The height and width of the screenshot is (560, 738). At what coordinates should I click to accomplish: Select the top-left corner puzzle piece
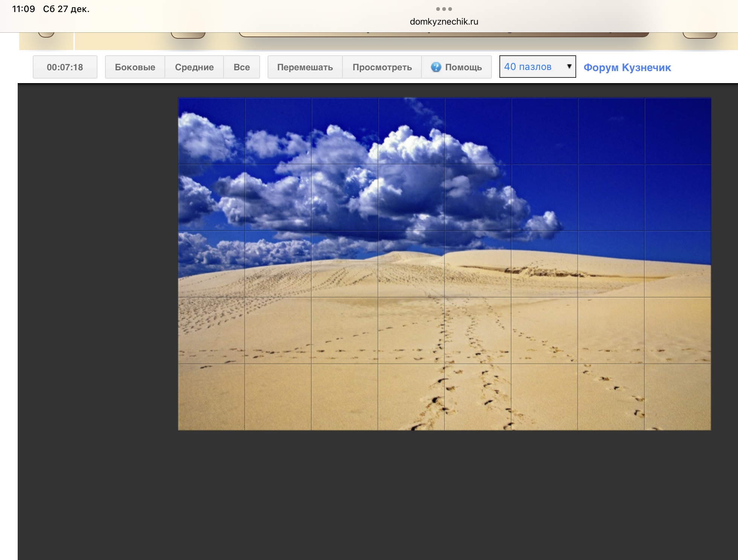[212, 131]
